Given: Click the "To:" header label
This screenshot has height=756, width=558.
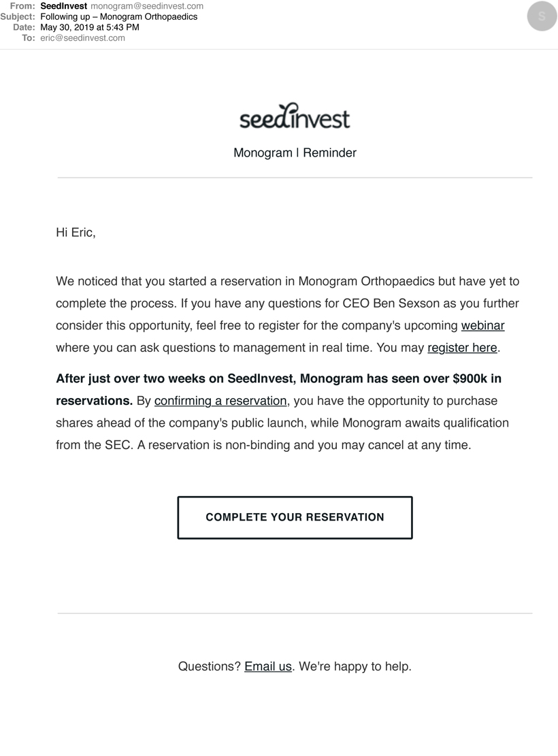Looking at the screenshot, I should 28,38.
